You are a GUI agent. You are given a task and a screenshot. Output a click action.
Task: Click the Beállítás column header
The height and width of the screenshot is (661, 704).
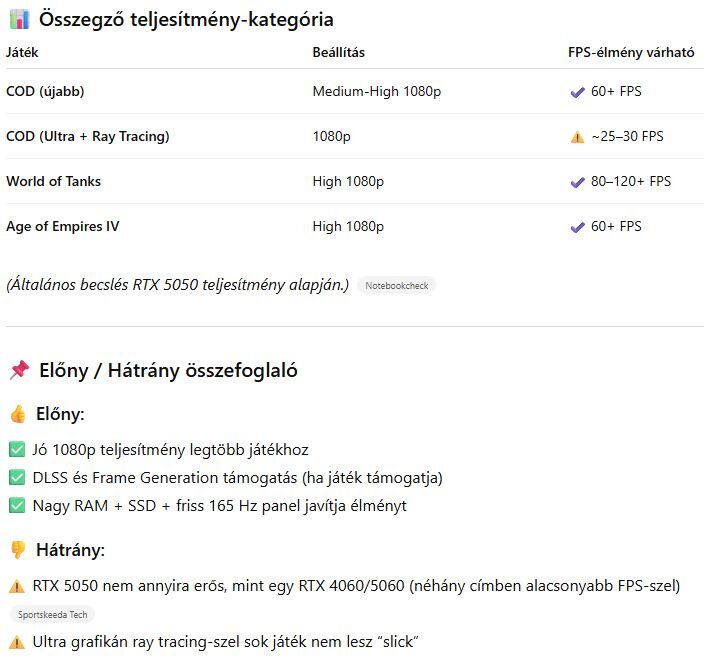click(x=338, y=52)
